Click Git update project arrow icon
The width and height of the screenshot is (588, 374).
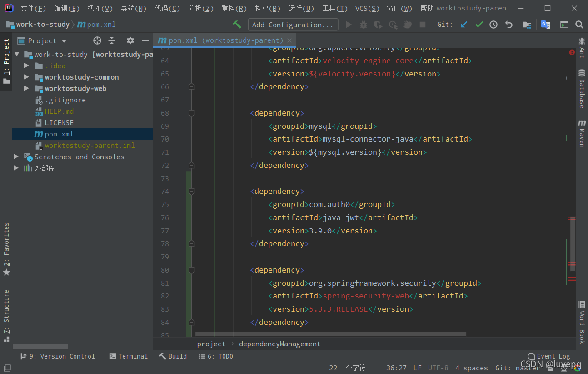coord(464,25)
